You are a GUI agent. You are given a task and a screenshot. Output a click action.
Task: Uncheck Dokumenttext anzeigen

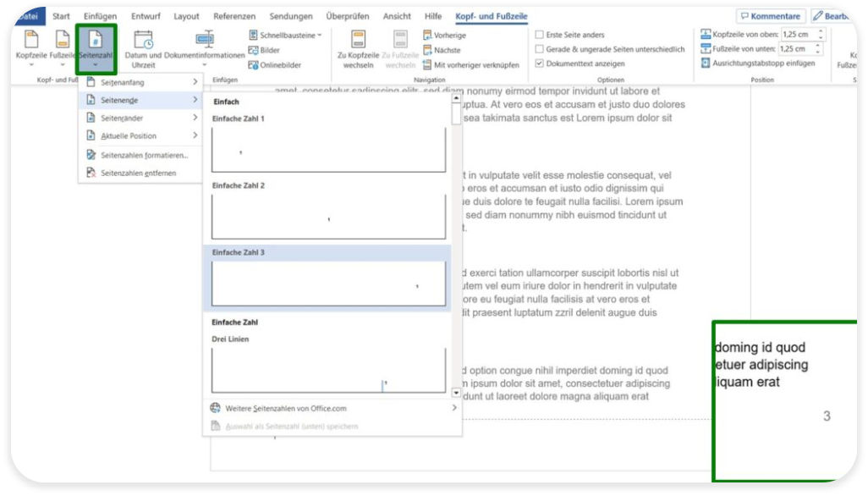click(539, 63)
